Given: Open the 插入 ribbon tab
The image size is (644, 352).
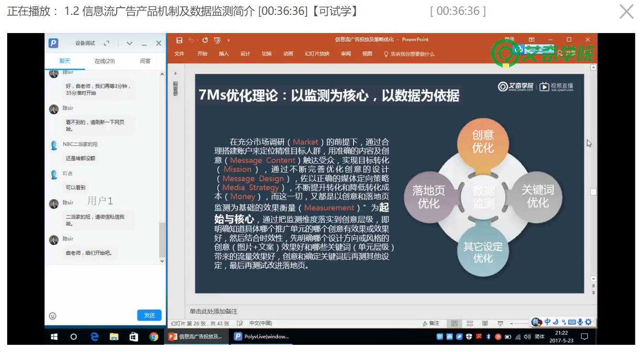Looking at the screenshot, I should (x=224, y=54).
